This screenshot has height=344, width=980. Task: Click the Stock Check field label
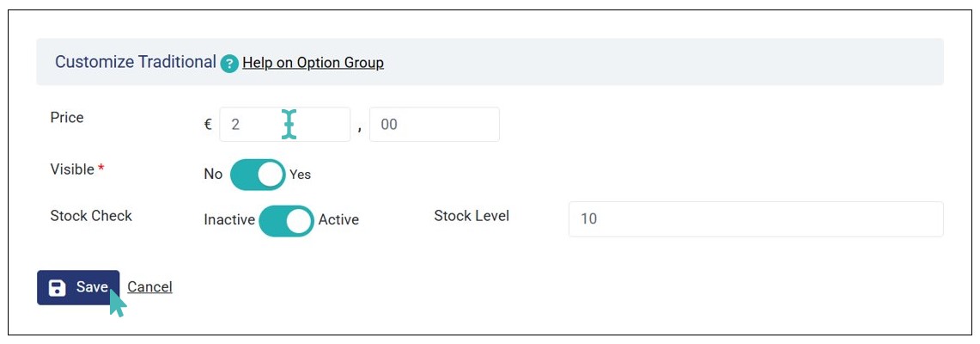91,216
